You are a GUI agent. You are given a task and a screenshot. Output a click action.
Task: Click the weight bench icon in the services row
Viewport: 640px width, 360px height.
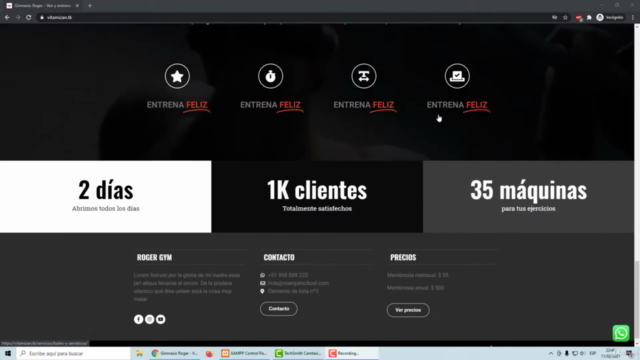pyautogui.click(x=364, y=76)
